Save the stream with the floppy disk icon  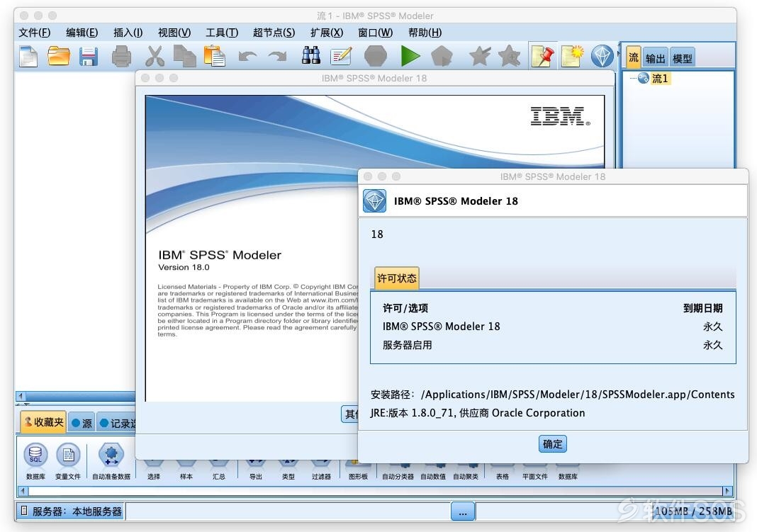pyautogui.click(x=89, y=57)
